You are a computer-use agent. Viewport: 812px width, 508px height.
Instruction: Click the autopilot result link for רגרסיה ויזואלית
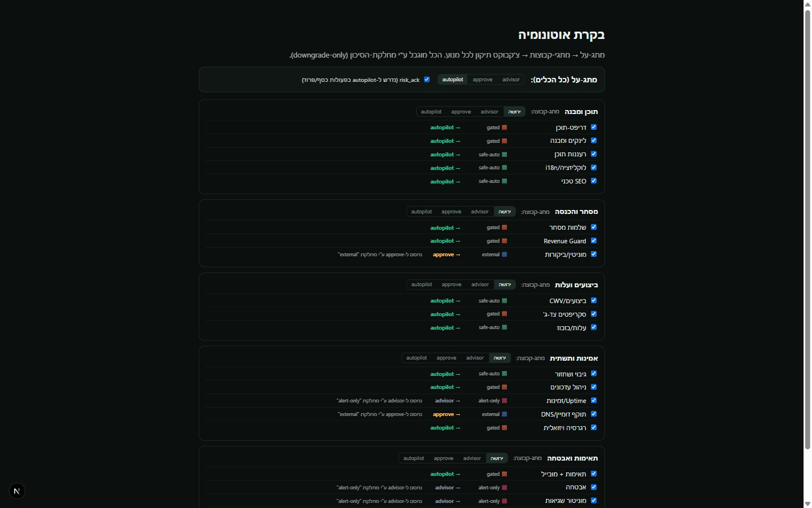pyautogui.click(x=445, y=428)
